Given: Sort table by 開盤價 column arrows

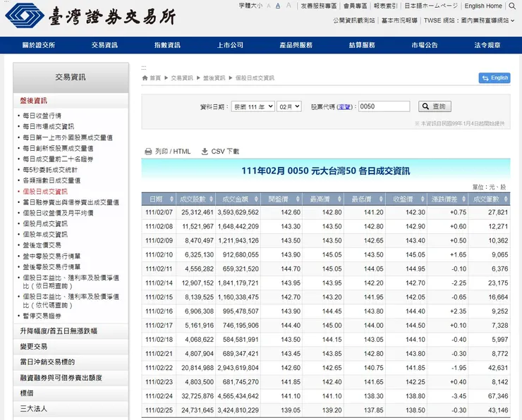Looking at the screenshot, I should (x=298, y=199).
